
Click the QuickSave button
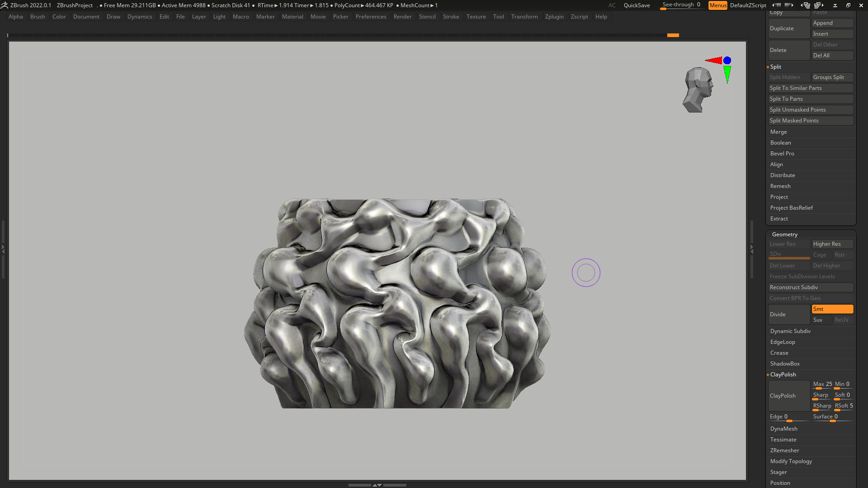pos(637,5)
